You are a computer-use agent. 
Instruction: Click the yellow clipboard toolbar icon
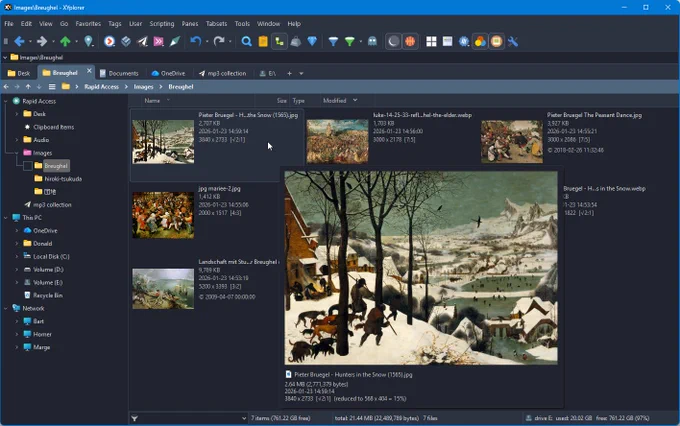click(263, 41)
